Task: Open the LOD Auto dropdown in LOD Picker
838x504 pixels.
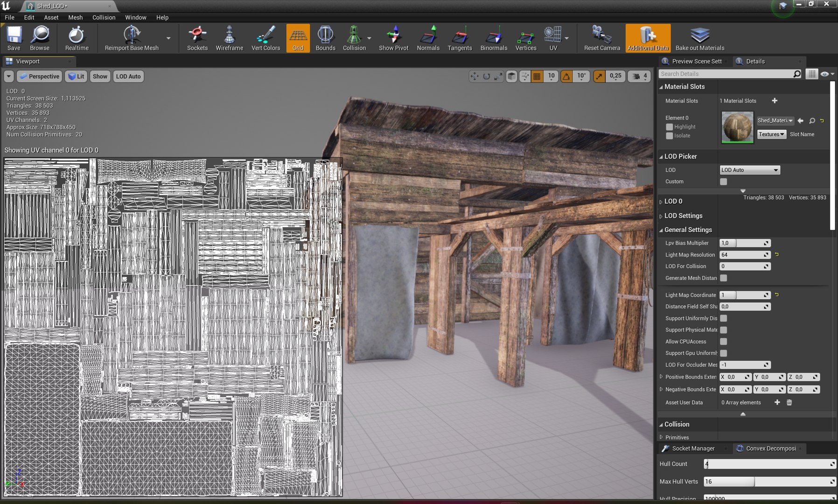Action: coord(750,170)
